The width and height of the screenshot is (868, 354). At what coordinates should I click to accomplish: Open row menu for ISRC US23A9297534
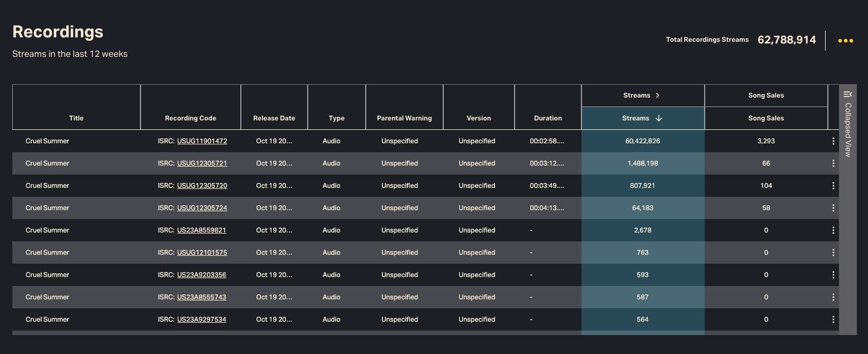[833, 319]
